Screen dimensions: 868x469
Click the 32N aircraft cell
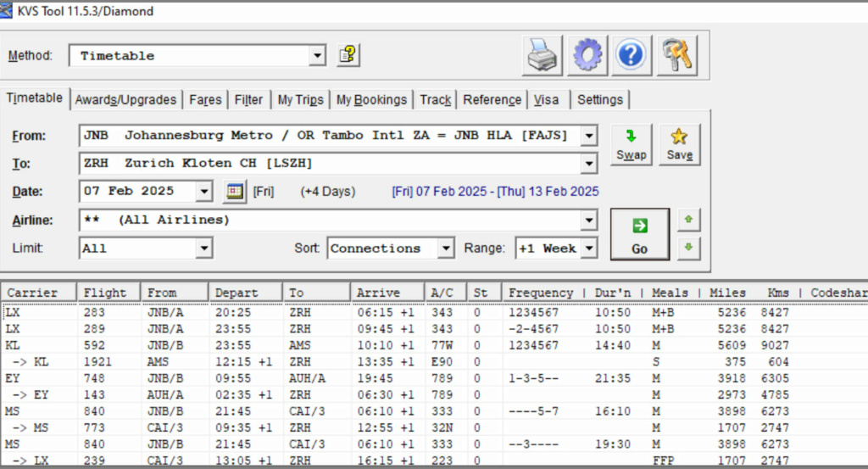click(442, 427)
